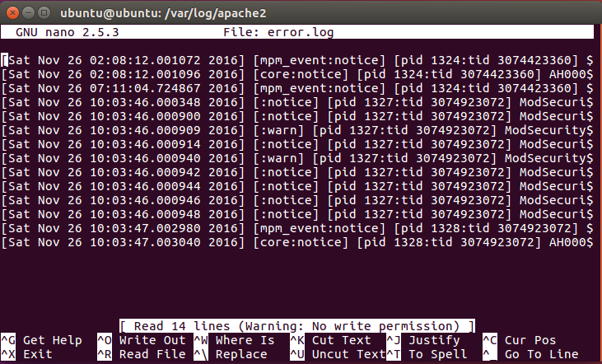Viewport: 602px width, 364px height.
Task: Click the File: error.log header label
Action: [x=278, y=32]
